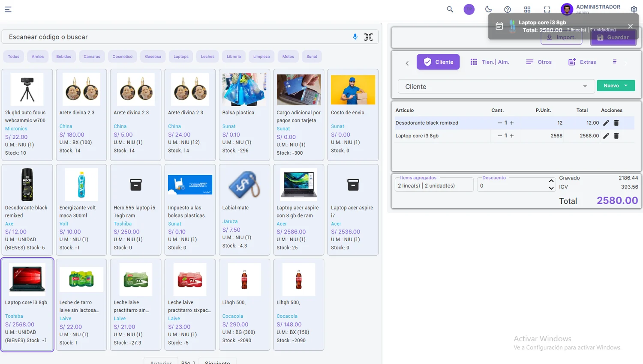Image resolution: width=643 pixels, height=364 pixels.
Task: Add Lihgh 500 priced S/ 290.00
Action: pyautogui.click(x=244, y=305)
